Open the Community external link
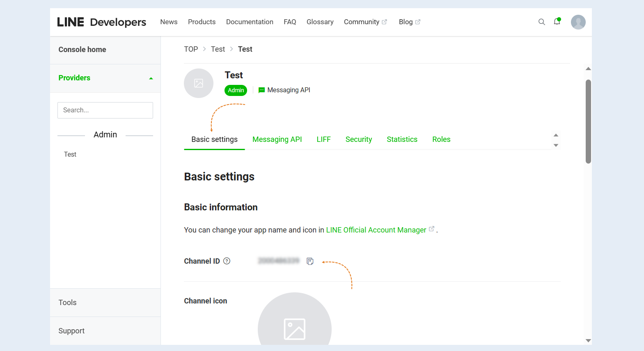This screenshot has height=351, width=644. 365,22
